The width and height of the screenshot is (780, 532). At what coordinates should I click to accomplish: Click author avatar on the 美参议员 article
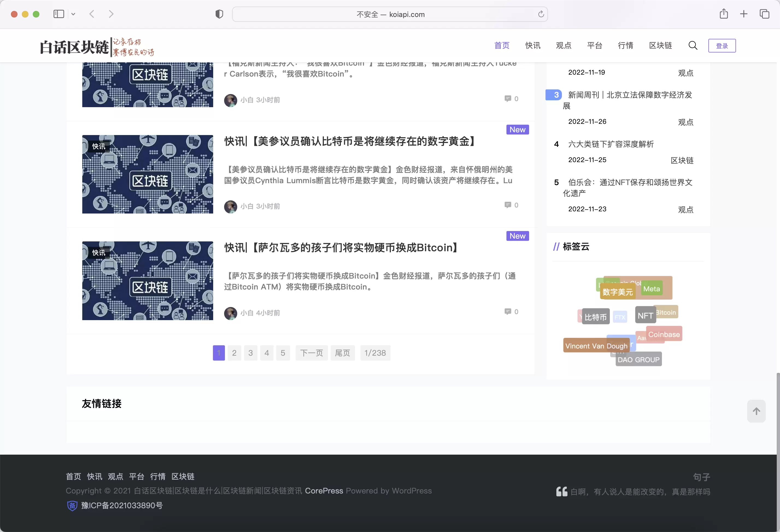[231, 206]
